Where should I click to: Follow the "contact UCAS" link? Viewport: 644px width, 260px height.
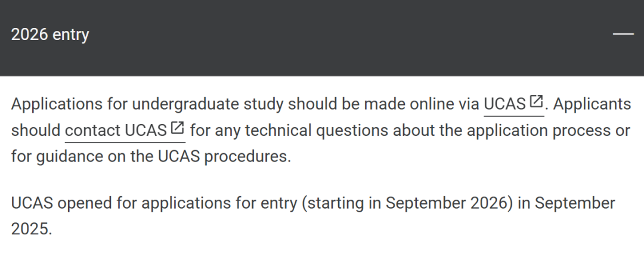(x=116, y=130)
